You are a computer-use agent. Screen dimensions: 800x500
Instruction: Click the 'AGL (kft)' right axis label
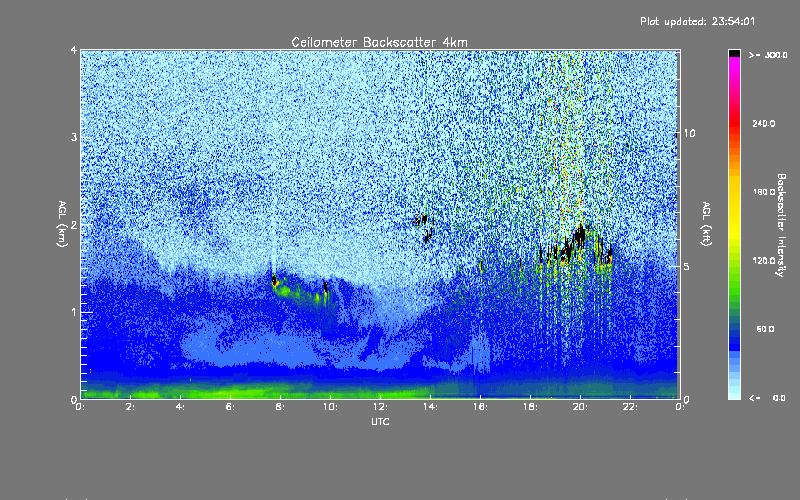(707, 224)
